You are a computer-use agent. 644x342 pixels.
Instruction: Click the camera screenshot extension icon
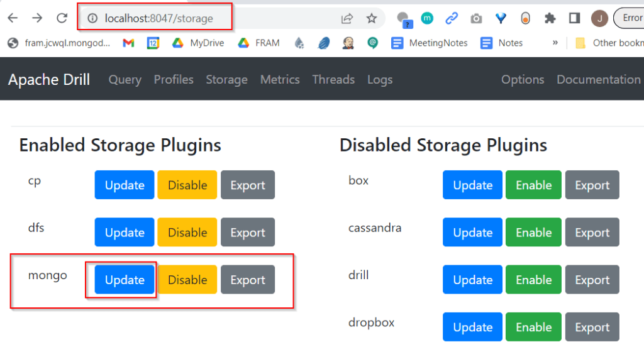click(x=477, y=18)
